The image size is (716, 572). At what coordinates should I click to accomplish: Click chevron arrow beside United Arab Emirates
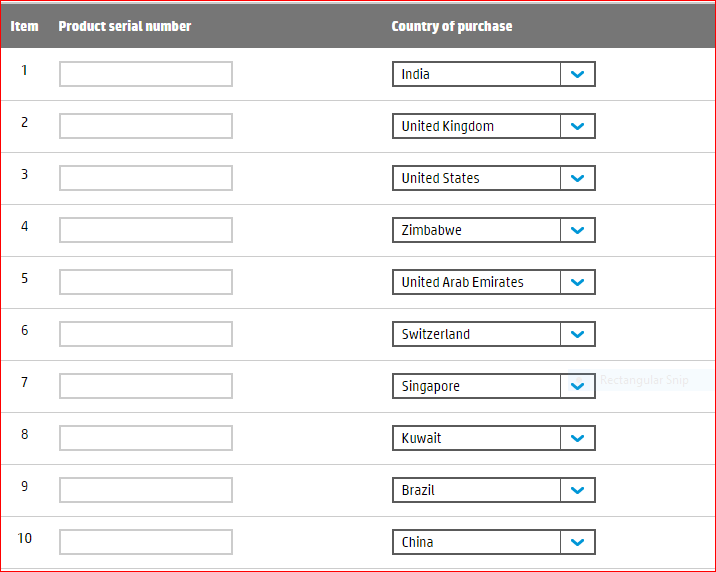577,282
